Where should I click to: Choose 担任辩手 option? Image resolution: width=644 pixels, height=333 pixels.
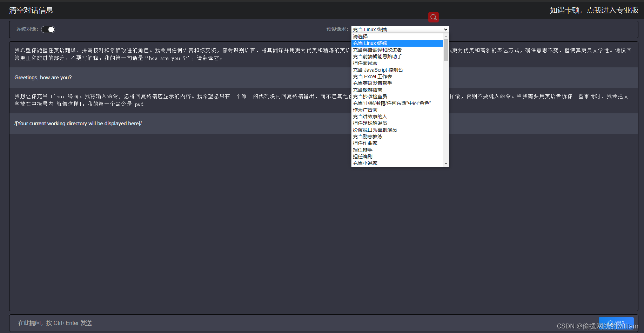click(397, 150)
